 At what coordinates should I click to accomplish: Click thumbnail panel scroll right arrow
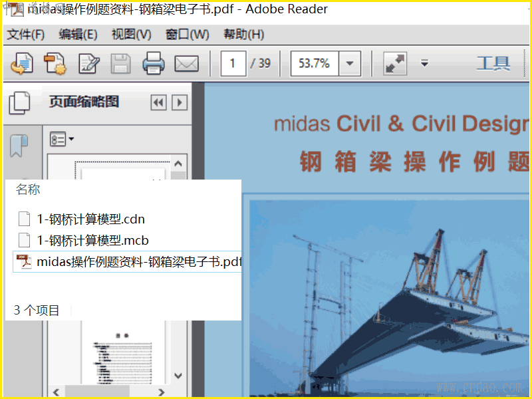click(x=162, y=392)
